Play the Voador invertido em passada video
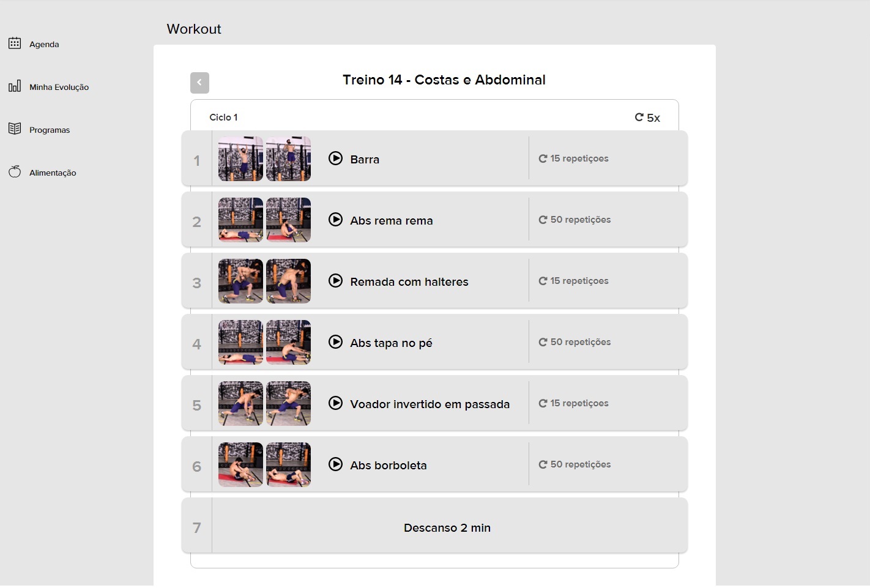 click(335, 403)
